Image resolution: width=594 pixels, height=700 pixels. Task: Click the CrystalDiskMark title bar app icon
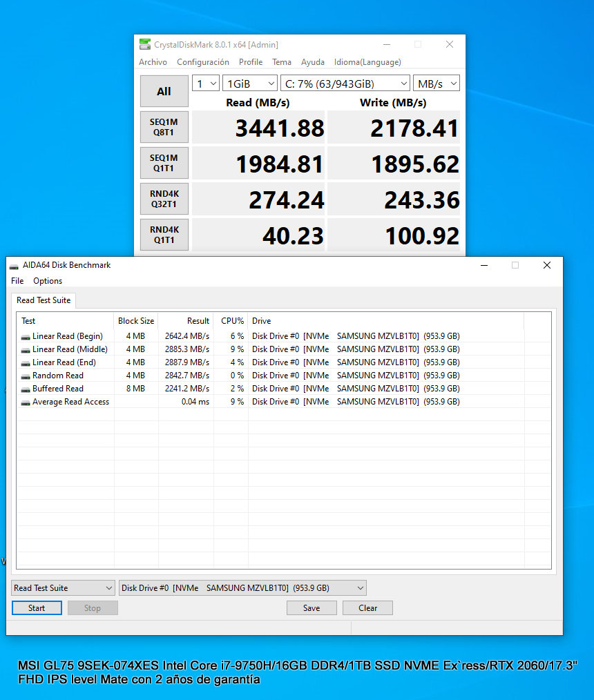tap(145, 44)
